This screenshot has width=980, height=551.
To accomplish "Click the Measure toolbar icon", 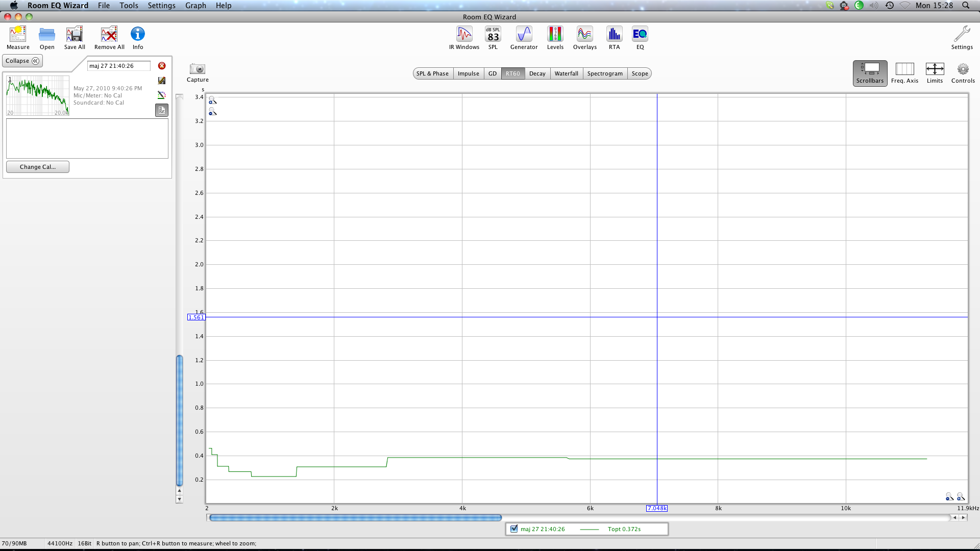I will [18, 35].
